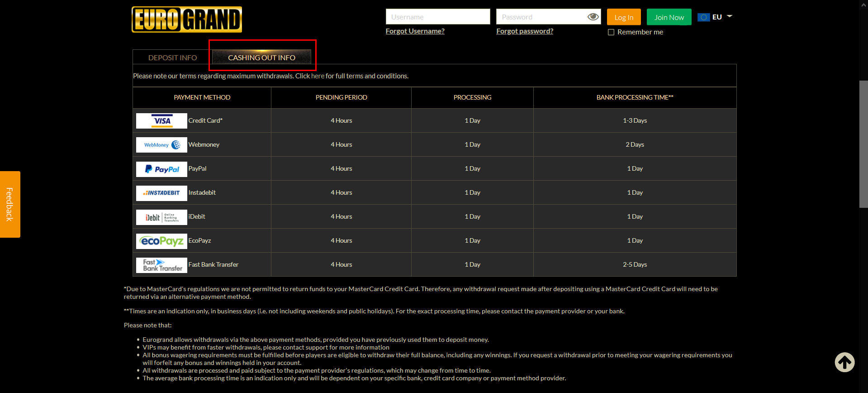Click the 'BANK PROCESSING TIME**' column header
868x393 pixels.
635,97
